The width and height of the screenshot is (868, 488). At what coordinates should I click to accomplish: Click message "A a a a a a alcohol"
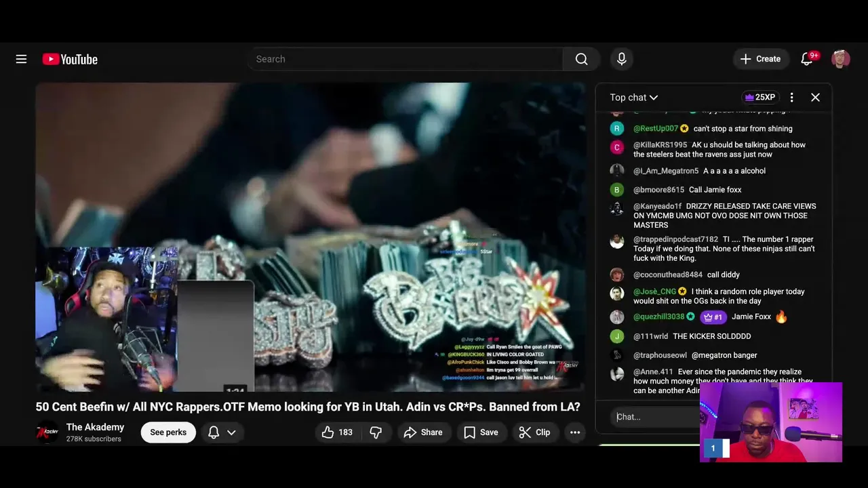[x=734, y=171]
